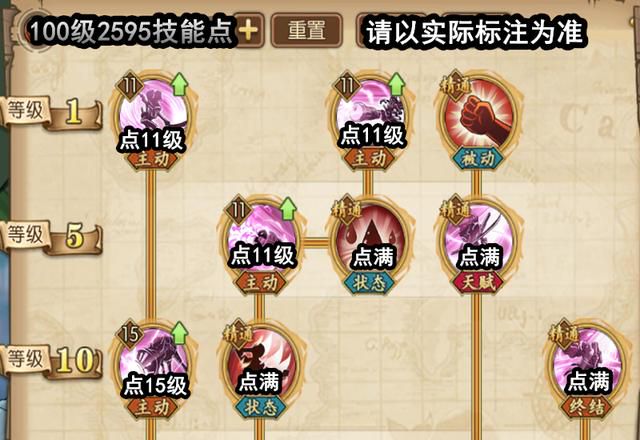Image resolution: width=640 pixels, height=440 pixels.
Task: Select the level 10 active skill 点15级
Action: [153, 362]
